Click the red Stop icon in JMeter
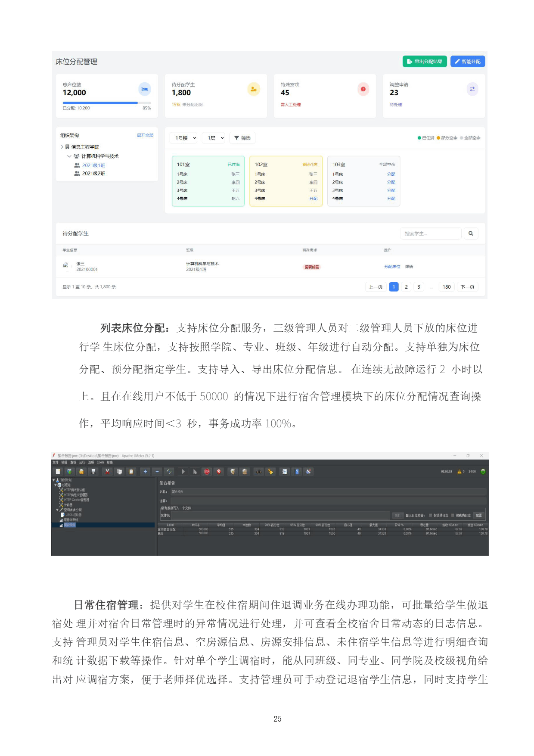 click(207, 471)
